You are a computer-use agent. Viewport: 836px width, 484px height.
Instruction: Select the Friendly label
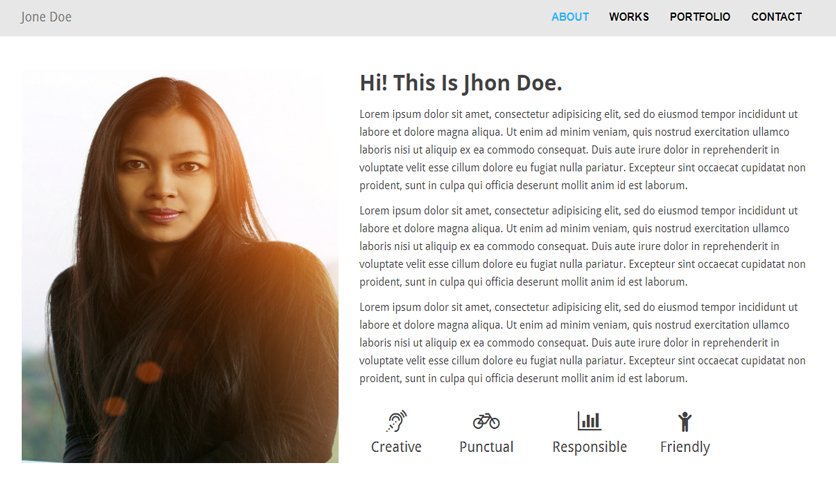click(685, 447)
